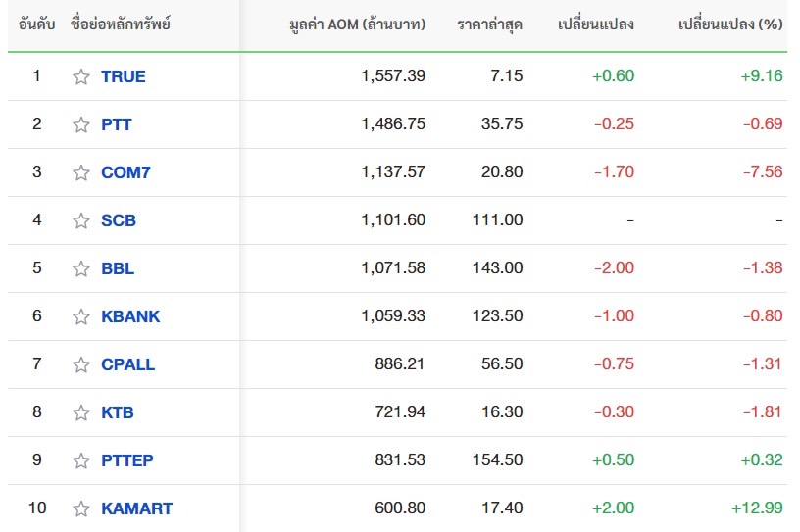The height and width of the screenshot is (532, 800).
Task: Open the TRUE stock link
Action: point(123,76)
